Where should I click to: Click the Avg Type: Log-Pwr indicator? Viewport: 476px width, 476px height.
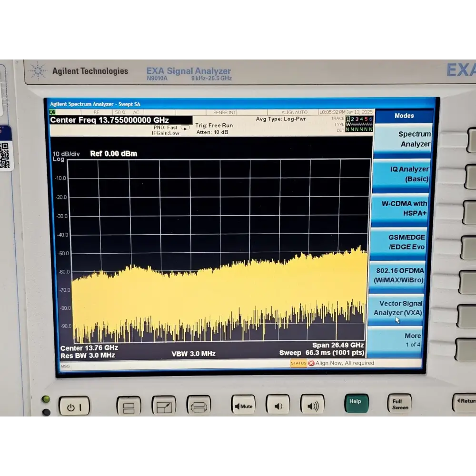tap(281, 119)
